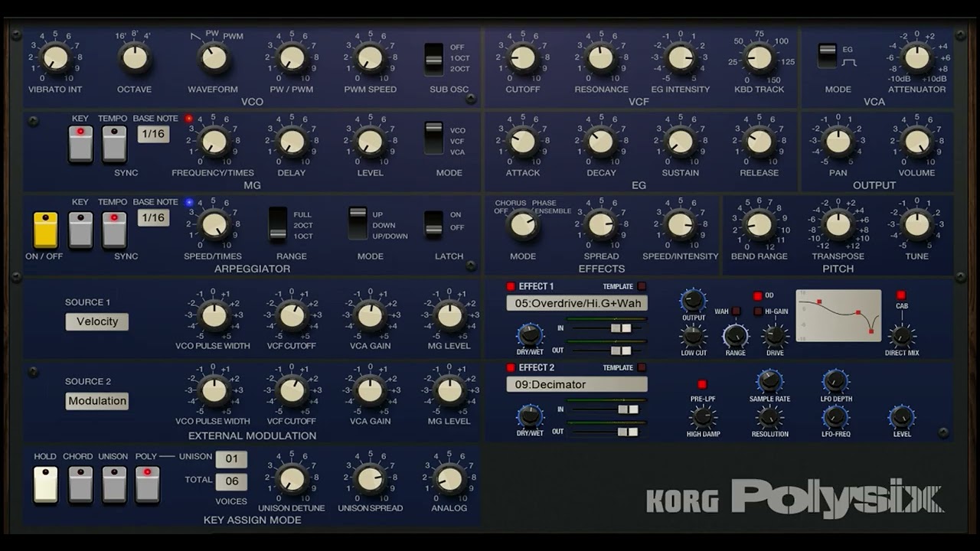Image resolution: width=980 pixels, height=551 pixels.
Task: Click Source 2 MG Level knob
Action: coord(449,390)
